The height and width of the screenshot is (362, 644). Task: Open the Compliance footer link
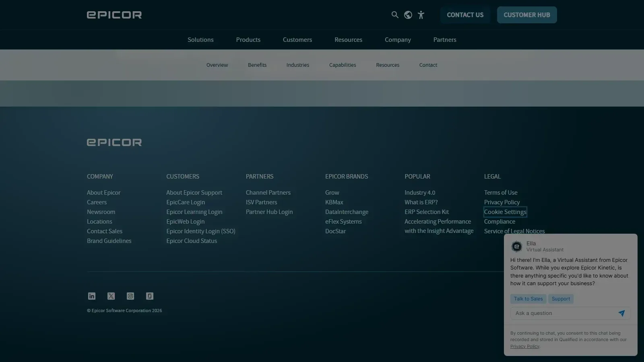coord(500,222)
